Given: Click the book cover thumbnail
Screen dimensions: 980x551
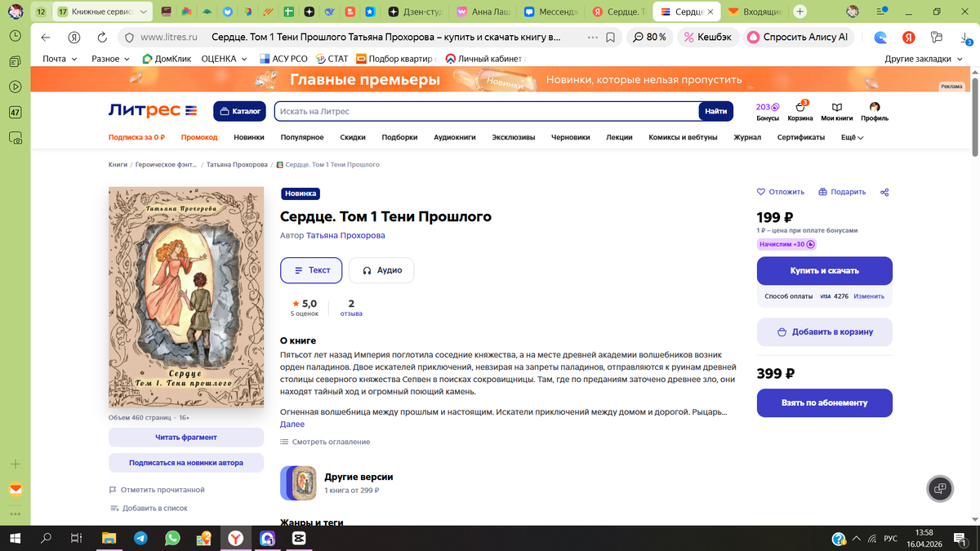Looking at the screenshot, I should 186,297.
